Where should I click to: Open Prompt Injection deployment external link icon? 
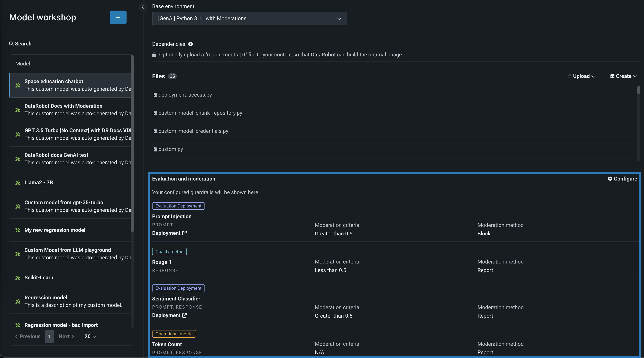pyautogui.click(x=185, y=233)
